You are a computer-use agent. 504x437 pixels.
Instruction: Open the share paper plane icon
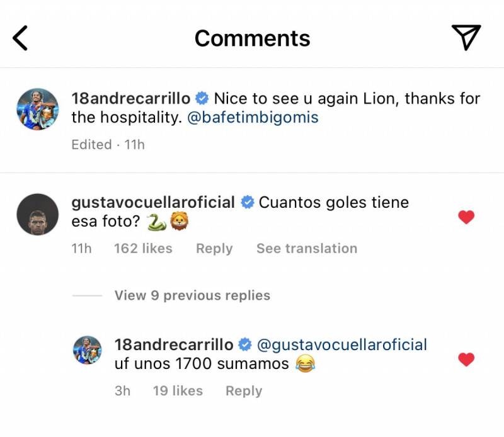(466, 38)
